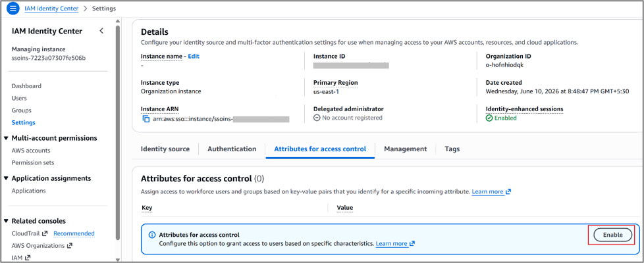Image resolution: width=644 pixels, height=263 pixels.
Task: Click the Identity-enhanced sessions label
Action: pyautogui.click(x=524, y=108)
